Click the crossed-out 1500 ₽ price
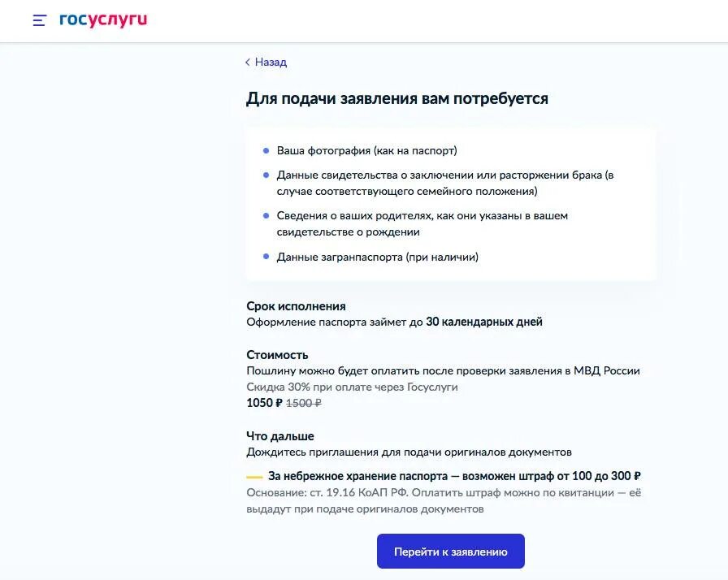This screenshot has width=728, height=580. tap(304, 403)
